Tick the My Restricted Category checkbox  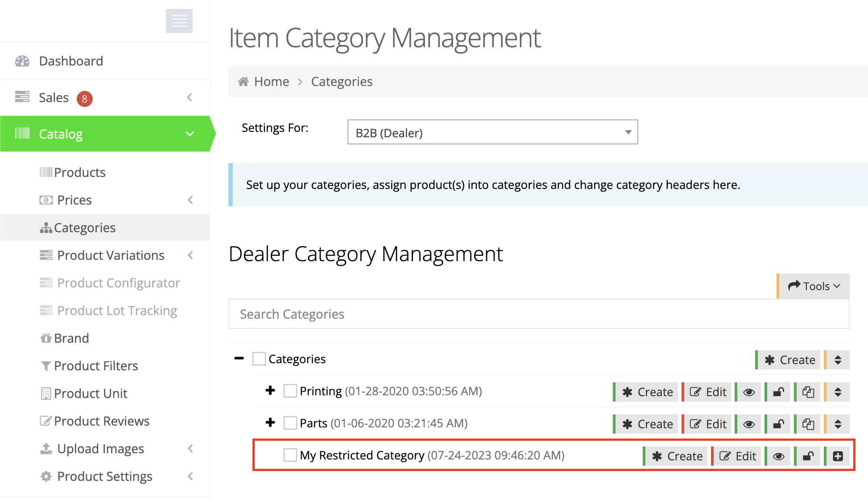coord(290,455)
